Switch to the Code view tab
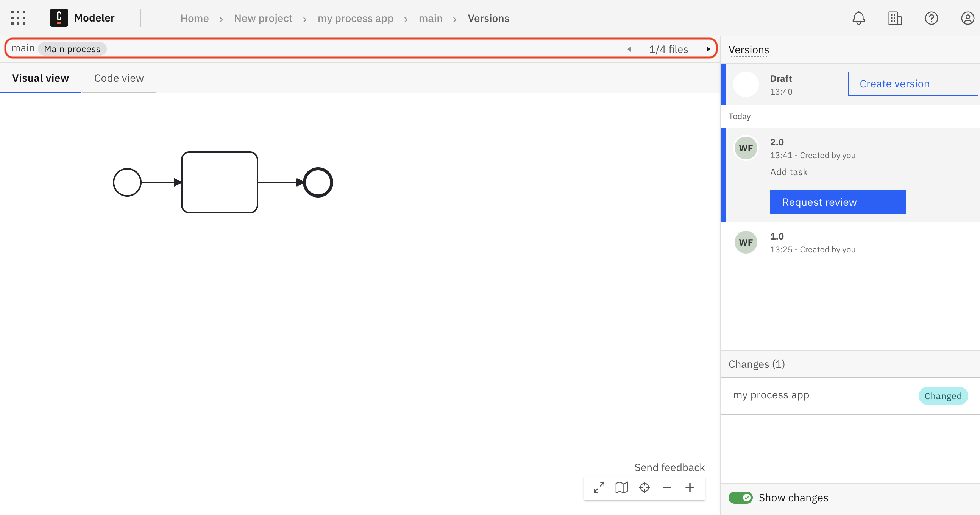The height and width of the screenshot is (515, 980). [119, 78]
